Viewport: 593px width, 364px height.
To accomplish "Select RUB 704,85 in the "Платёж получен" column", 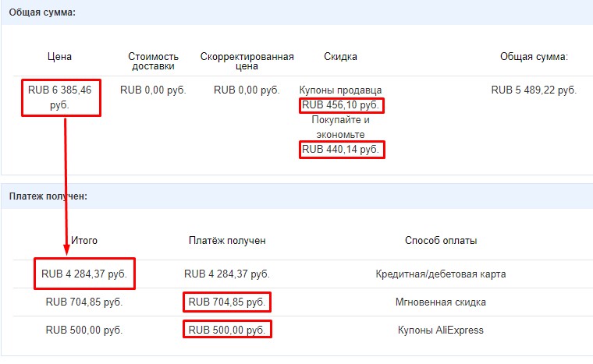I will [x=227, y=302].
